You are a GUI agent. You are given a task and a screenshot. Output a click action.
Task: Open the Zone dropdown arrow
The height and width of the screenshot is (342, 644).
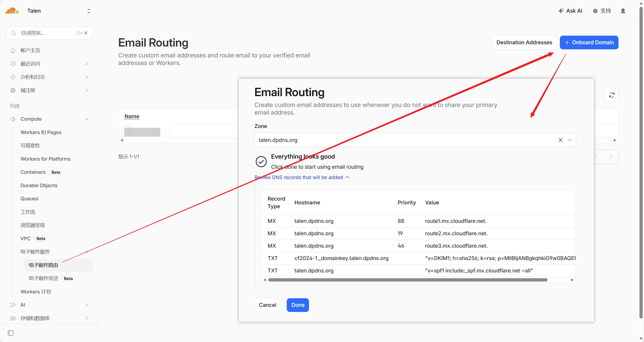click(569, 140)
